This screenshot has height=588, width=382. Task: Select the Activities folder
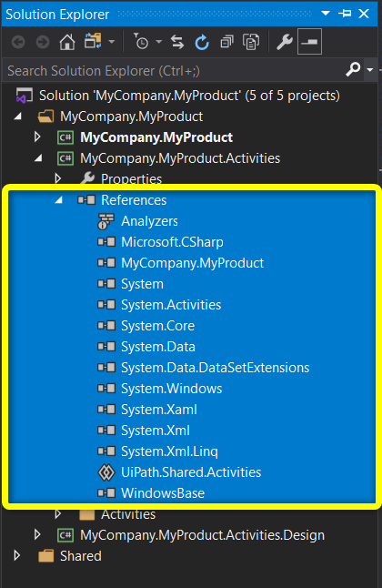(128, 514)
